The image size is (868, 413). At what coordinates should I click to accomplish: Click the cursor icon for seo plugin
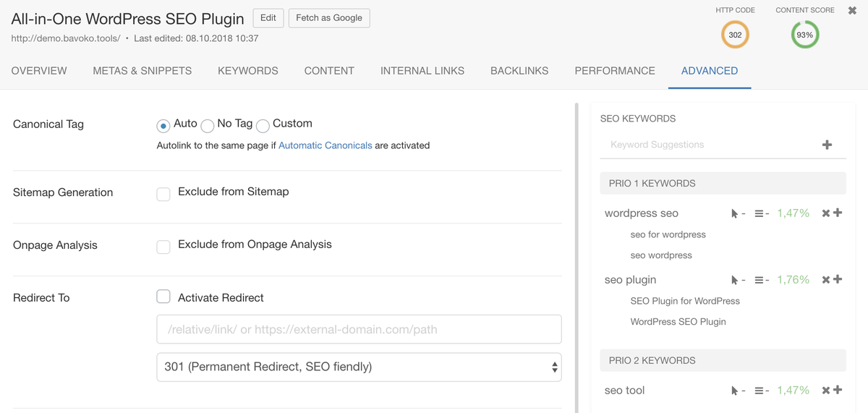point(735,280)
